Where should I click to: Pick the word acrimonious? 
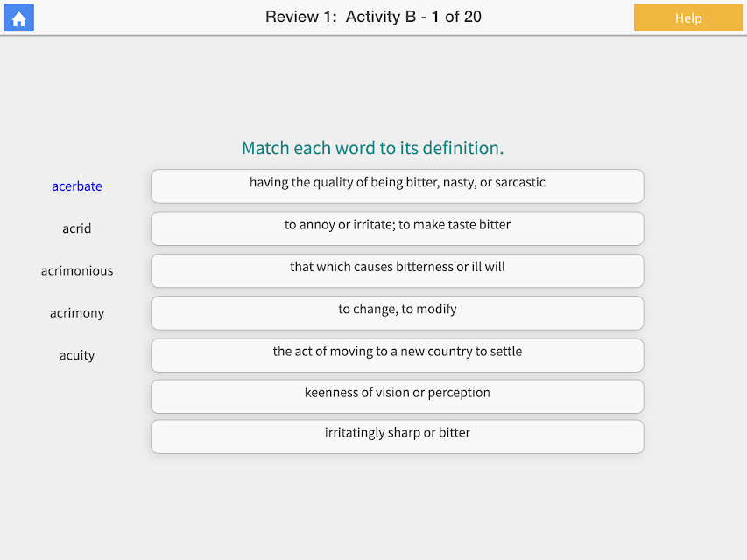tap(77, 271)
